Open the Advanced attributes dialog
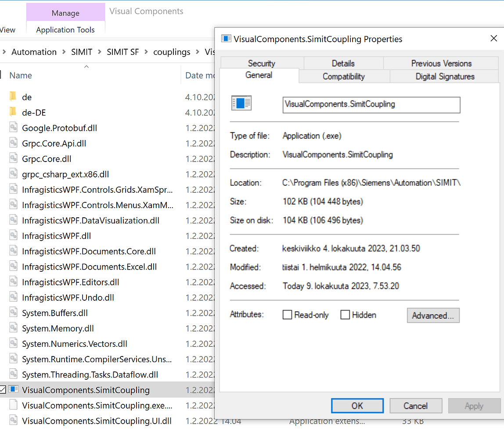Screen dimensions: 504x439 point(433,315)
